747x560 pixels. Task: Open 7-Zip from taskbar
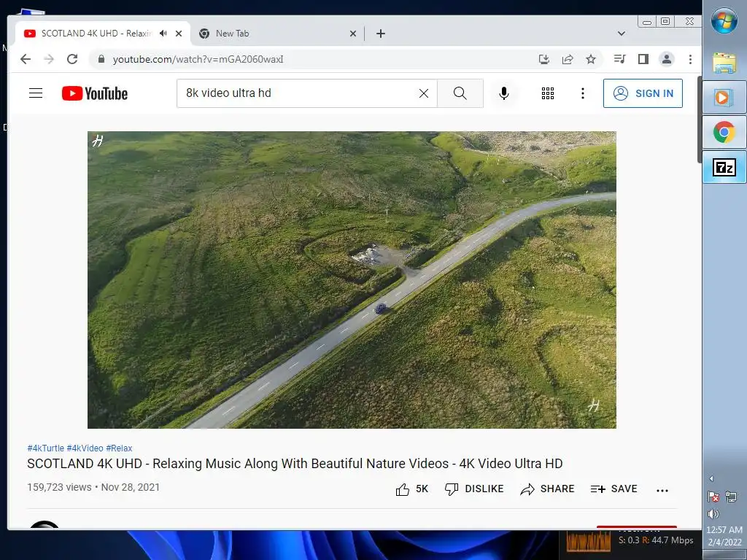pos(724,167)
